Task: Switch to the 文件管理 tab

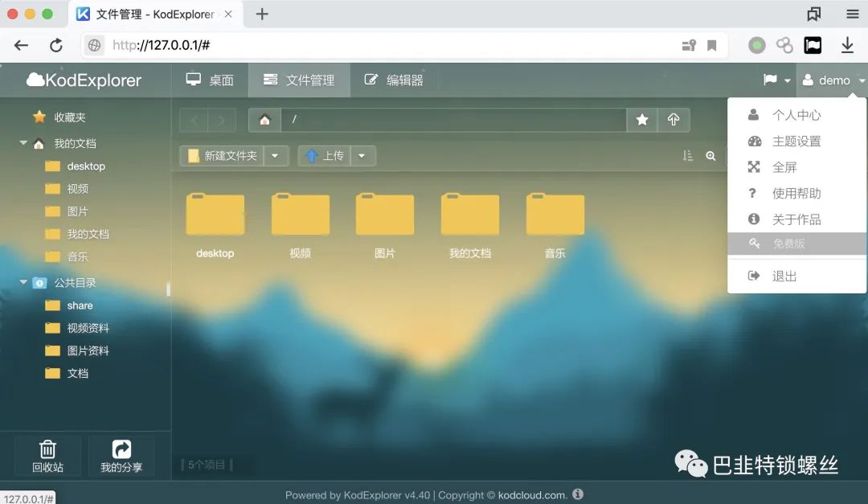Action: pyautogui.click(x=299, y=80)
